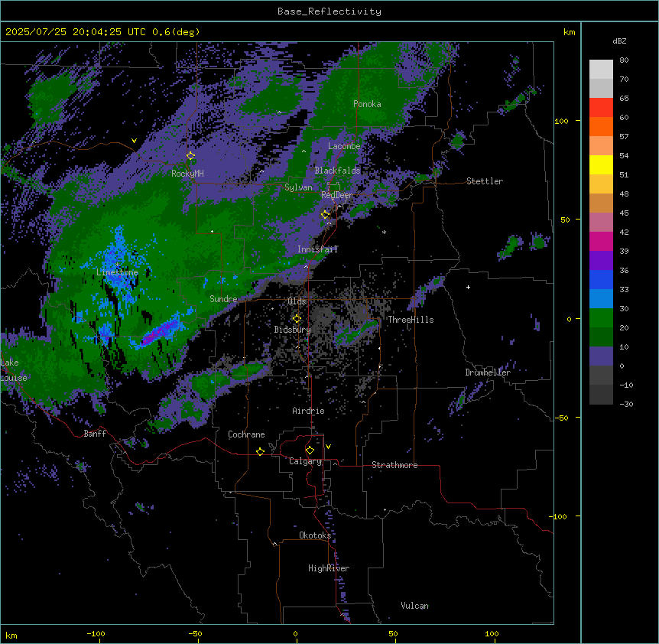659x644 pixels.
Task: Pick the lightest gray swatch at legend top
Action: (601, 70)
